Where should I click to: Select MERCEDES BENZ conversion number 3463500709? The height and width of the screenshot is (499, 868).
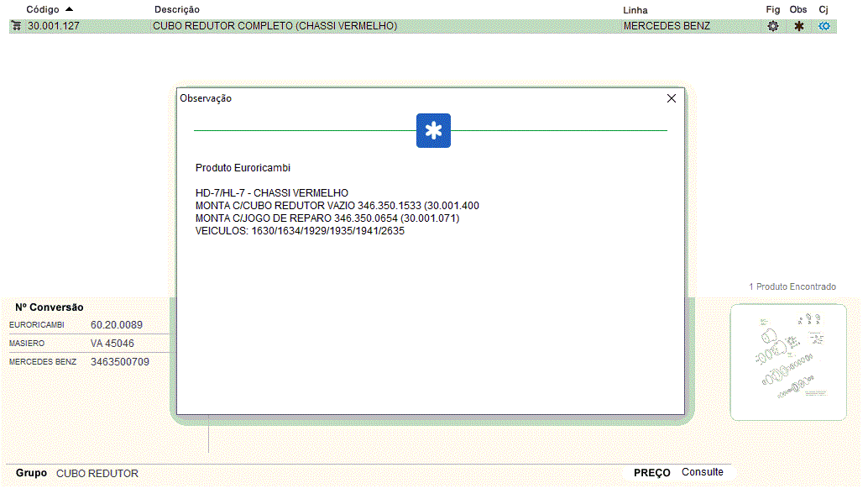click(x=120, y=362)
